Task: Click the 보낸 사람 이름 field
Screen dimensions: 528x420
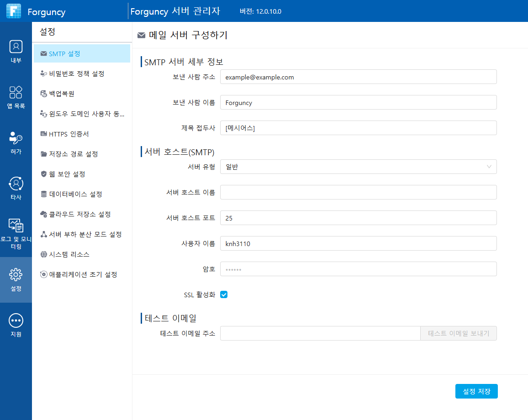Action: 358,102
